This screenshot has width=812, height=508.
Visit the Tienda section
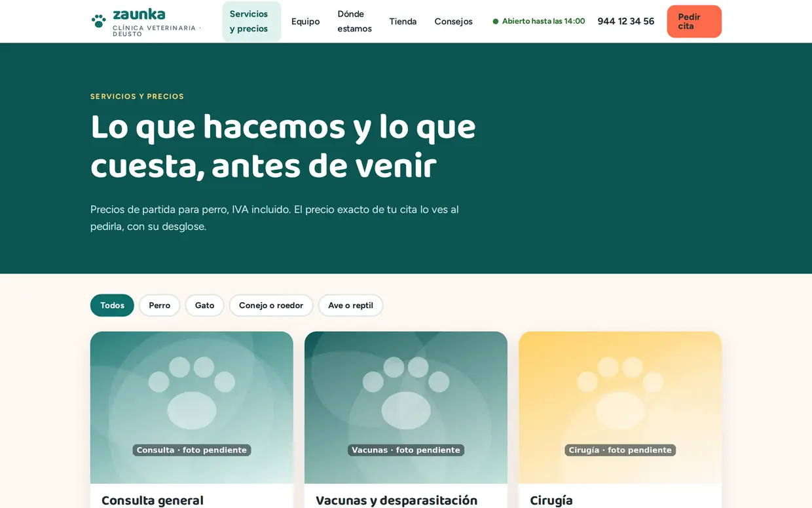403,22
